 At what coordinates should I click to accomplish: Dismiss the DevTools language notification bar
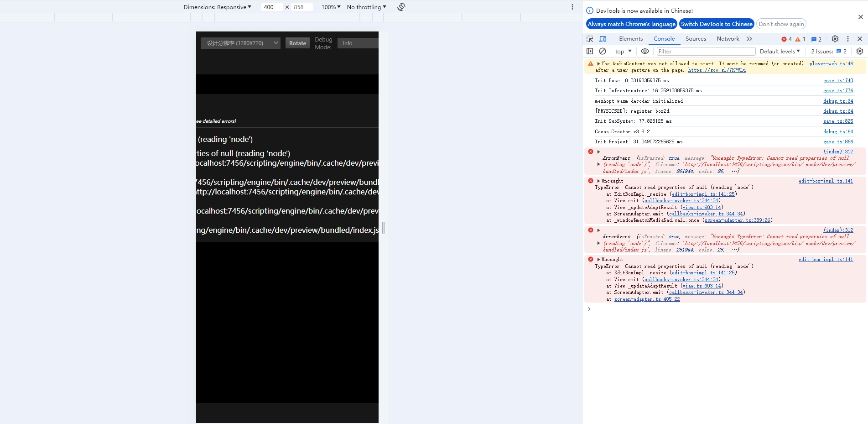tap(861, 17)
